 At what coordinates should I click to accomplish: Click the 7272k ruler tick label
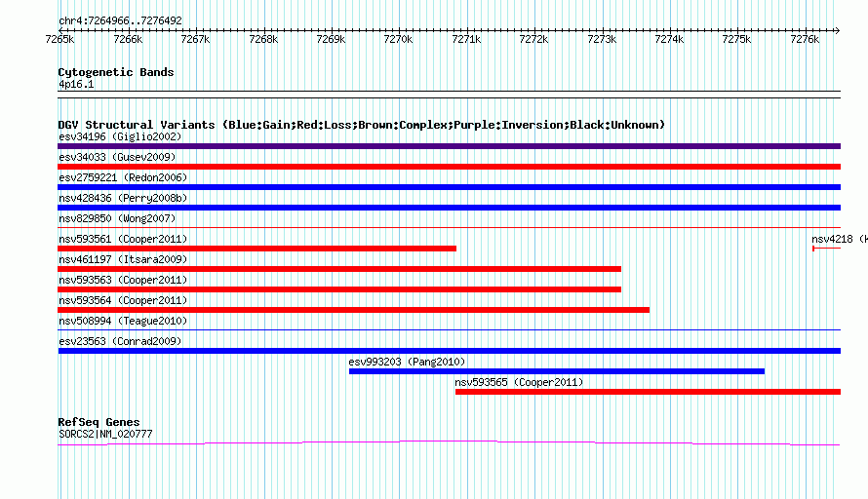click(x=534, y=39)
